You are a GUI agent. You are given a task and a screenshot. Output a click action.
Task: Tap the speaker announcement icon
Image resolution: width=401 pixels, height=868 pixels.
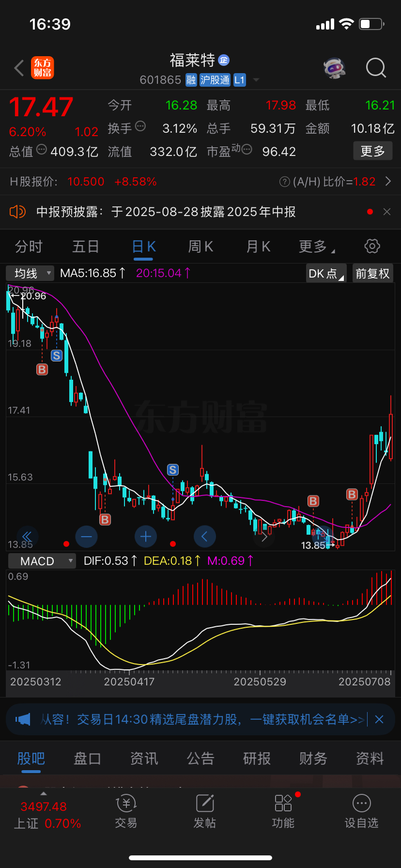pyautogui.click(x=17, y=212)
